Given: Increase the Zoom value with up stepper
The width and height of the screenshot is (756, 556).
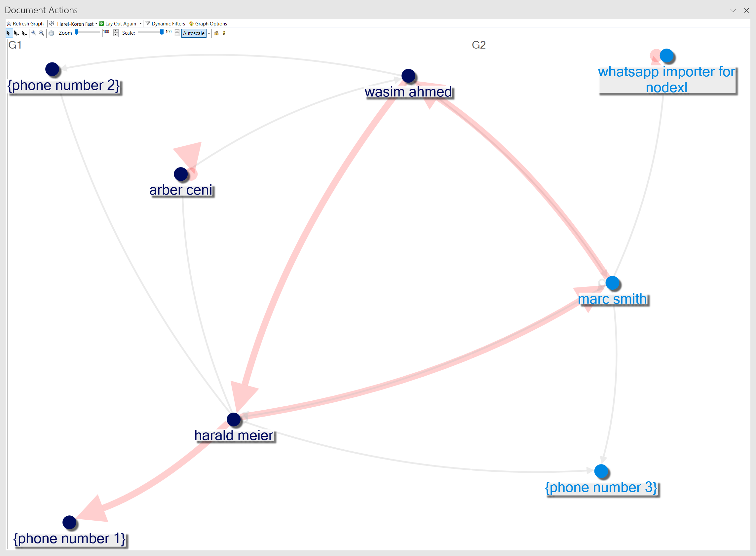Looking at the screenshot, I should coord(116,31).
